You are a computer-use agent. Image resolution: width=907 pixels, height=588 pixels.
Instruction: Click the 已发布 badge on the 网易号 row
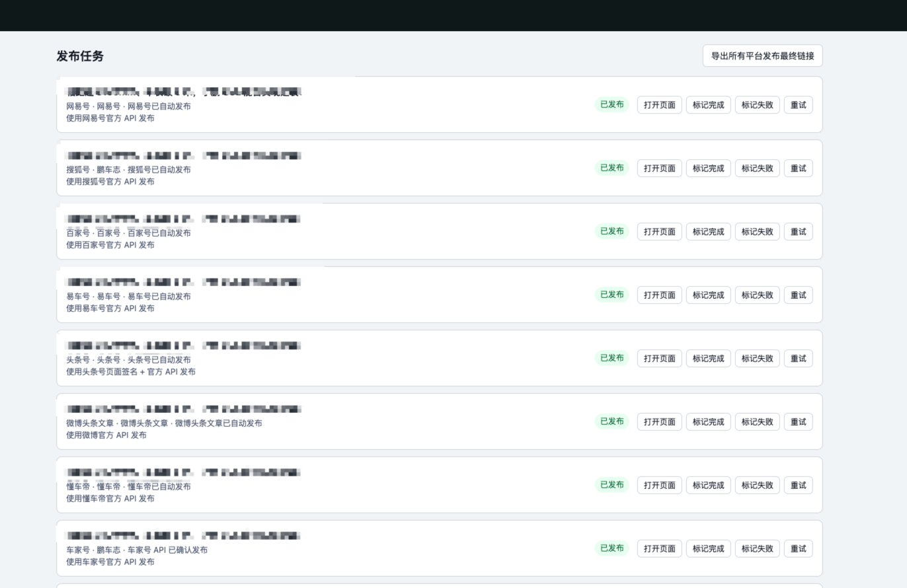[x=611, y=104]
